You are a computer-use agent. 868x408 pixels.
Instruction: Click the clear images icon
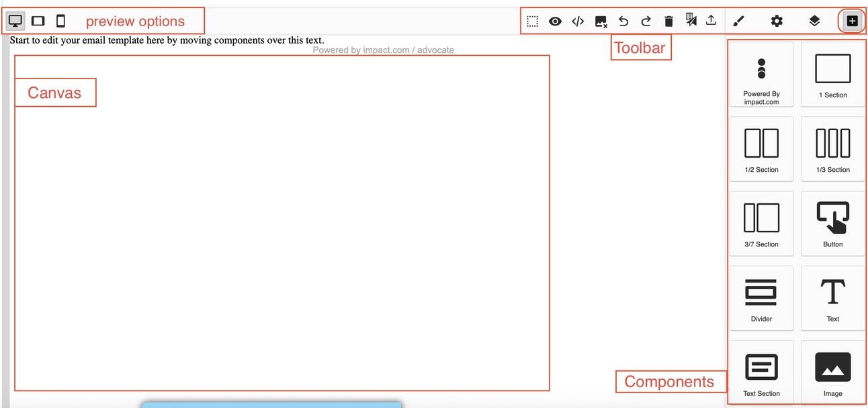coord(601,21)
